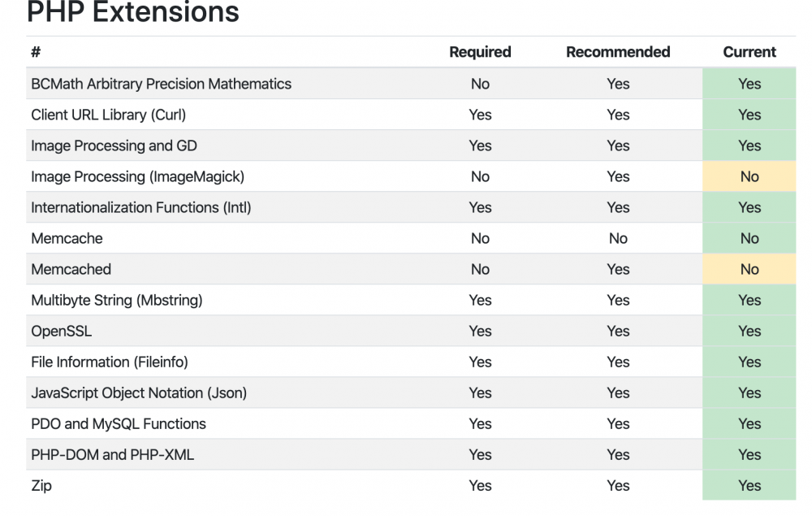Click the PDO and MySQL Functions label
The image size is (812, 516).
click(x=119, y=423)
